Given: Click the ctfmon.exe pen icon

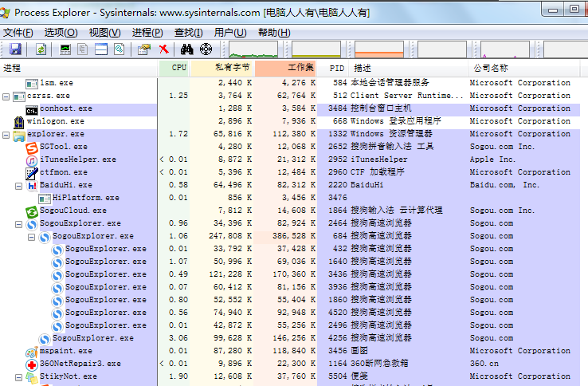Looking at the screenshot, I should (32, 173).
